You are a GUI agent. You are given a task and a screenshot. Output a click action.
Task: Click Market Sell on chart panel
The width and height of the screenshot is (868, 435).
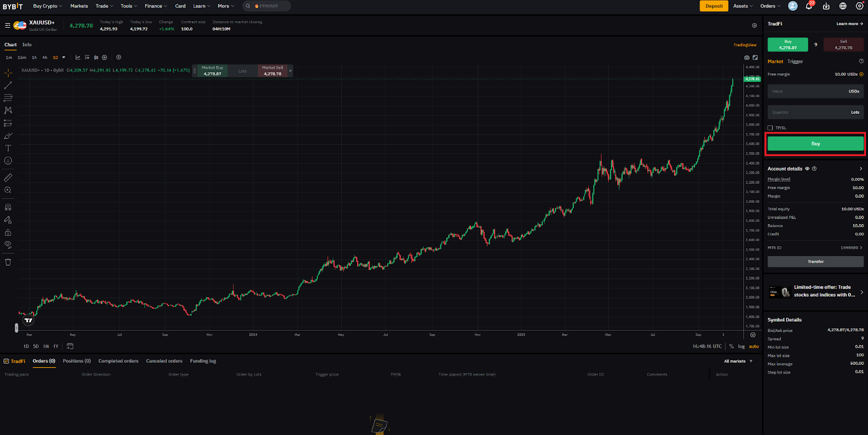(x=272, y=71)
